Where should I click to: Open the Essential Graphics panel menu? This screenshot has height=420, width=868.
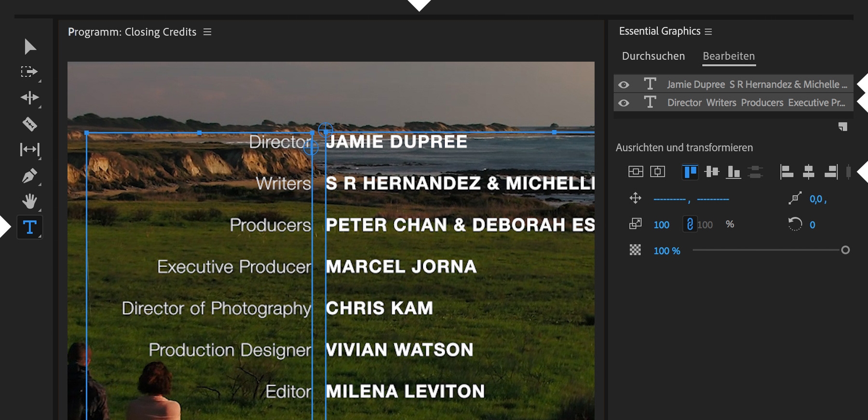click(708, 32)
